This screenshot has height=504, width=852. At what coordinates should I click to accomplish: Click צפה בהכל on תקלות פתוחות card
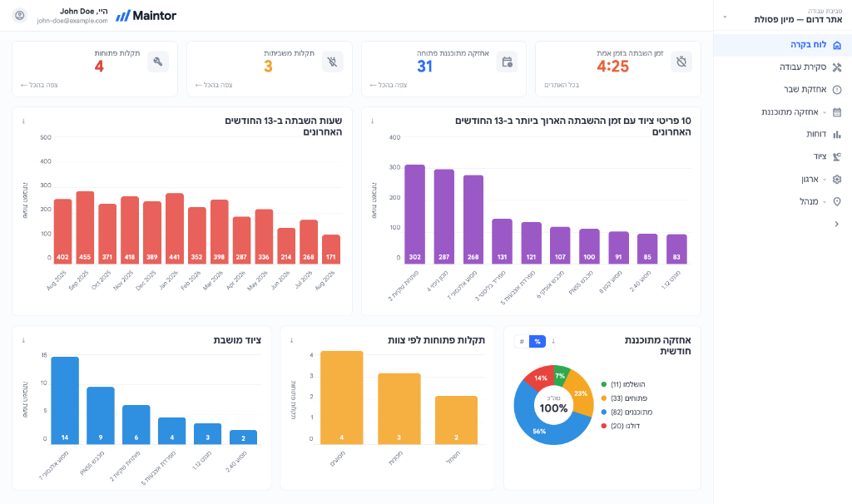pos(39,86)
